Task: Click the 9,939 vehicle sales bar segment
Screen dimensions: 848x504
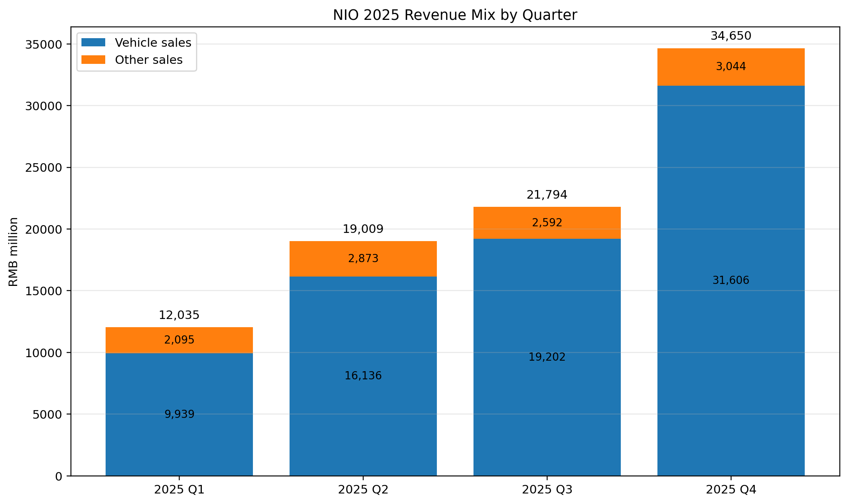Action: (x=179, y=414)
